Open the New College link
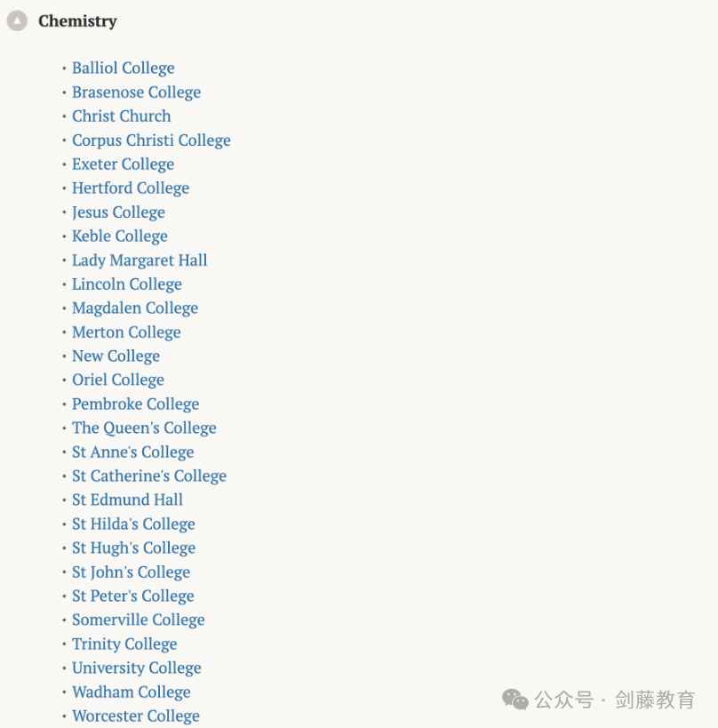Image resolution: width=718 pixels, height=728 pixels. tap(116, 356)
